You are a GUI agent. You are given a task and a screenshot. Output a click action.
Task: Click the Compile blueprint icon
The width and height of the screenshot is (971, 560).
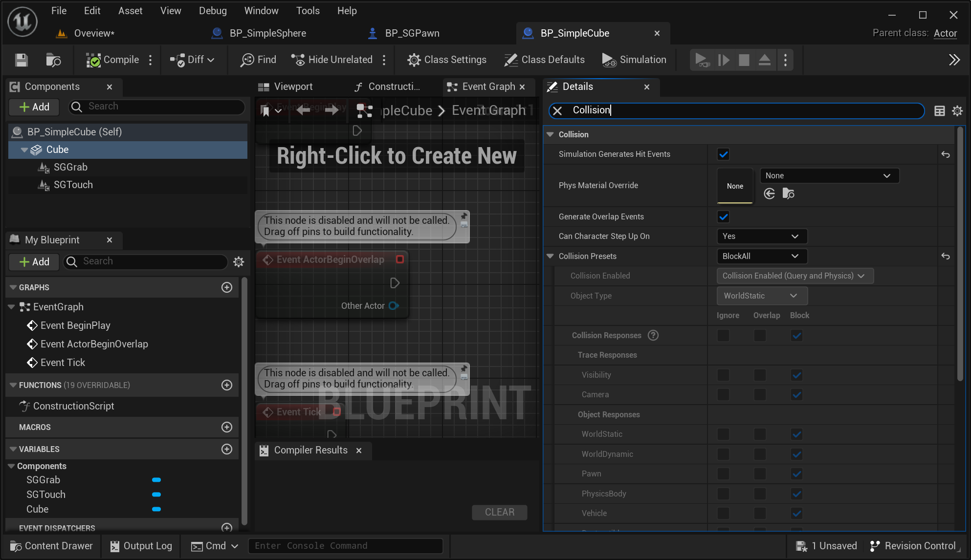93,60
